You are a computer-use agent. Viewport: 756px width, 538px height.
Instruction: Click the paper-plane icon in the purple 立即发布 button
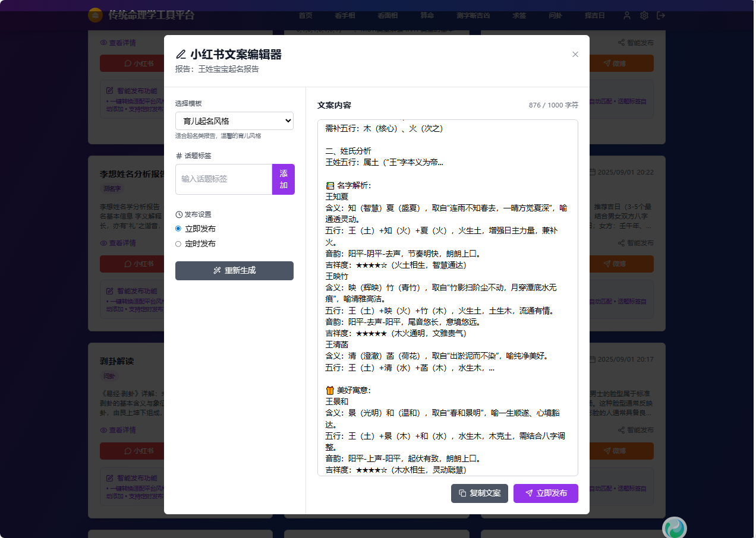coord(528,493)
